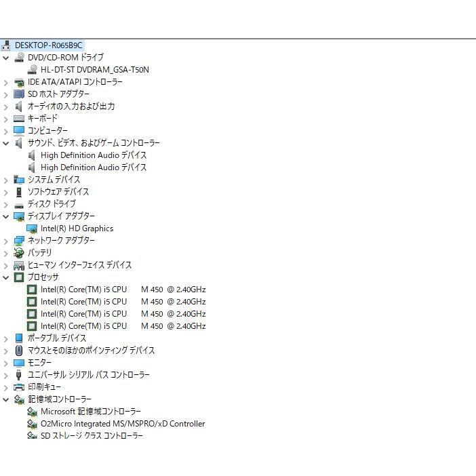This screenshot has width=476, height=476.
Task: Click the システム デバイス folder icon
Action: 19,180
